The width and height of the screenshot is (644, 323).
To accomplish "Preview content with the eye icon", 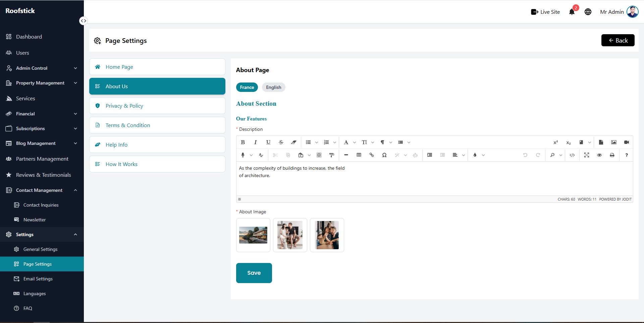I will pyautogui.click(x=599, y=155).
